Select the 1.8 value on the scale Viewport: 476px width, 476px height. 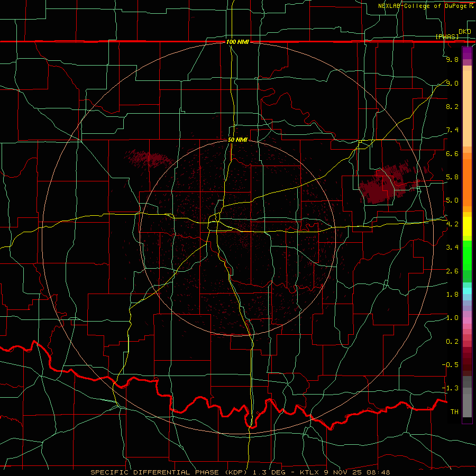click(x=452, y=295)
